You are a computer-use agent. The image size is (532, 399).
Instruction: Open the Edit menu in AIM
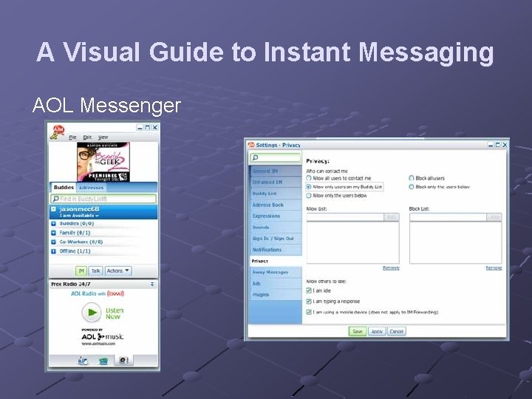pos(87,137)
